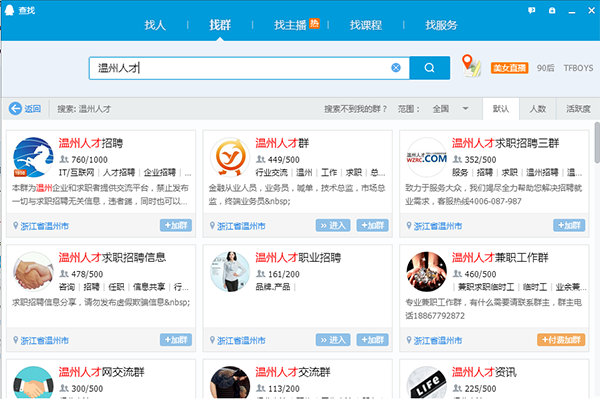The width and height of the screenshot is (600, 399).
Task: Click IT/互联网 tag of 温州人才招聘
Action: tap(77, 173)
